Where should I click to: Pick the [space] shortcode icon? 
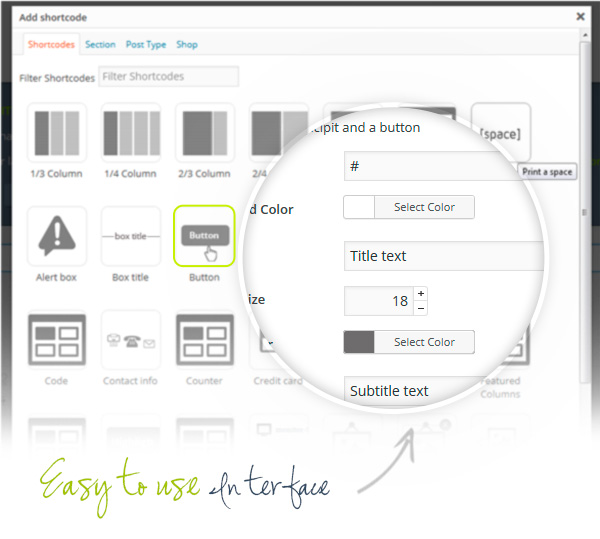click(501, 133)
